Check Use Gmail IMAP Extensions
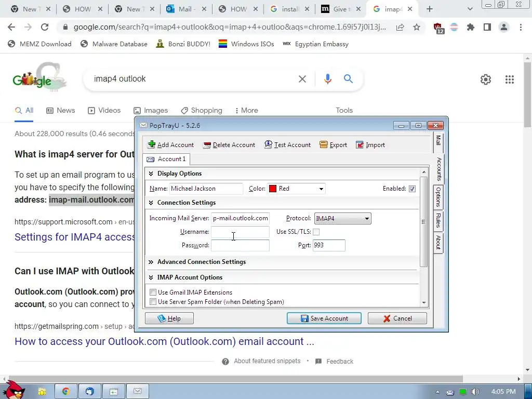This screenshot has width=532, height=399. click(153, 292)
